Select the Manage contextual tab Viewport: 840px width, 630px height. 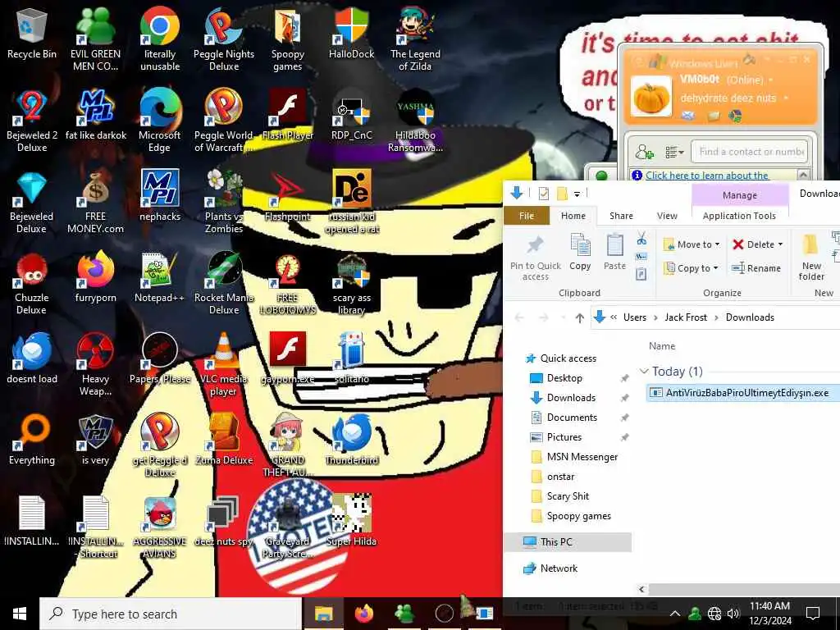pyautogui.click(x=739, y=195)
